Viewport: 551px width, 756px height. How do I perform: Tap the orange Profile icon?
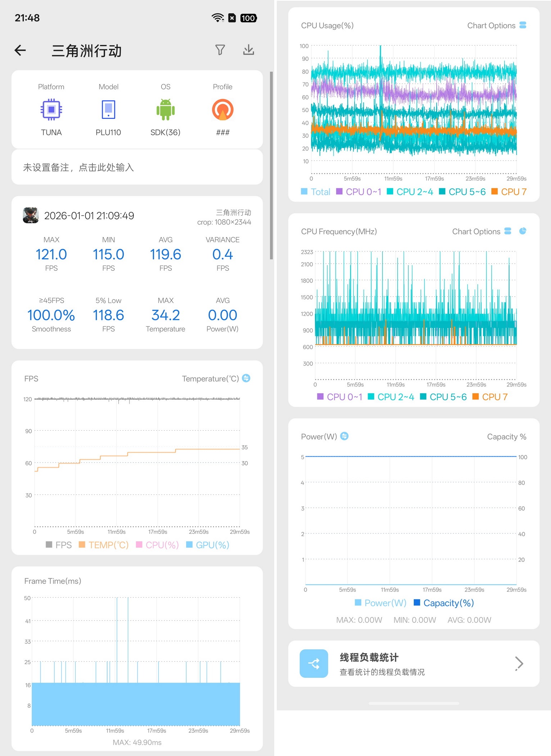click(x=222, y=110)
